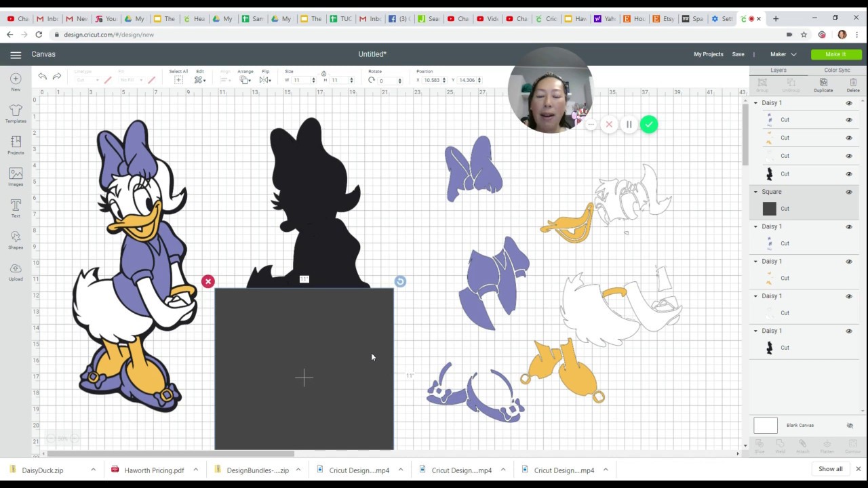This screenshot has width=868, height=488.
Task: Collapse the Square layer group
Action: coord(755,192)
